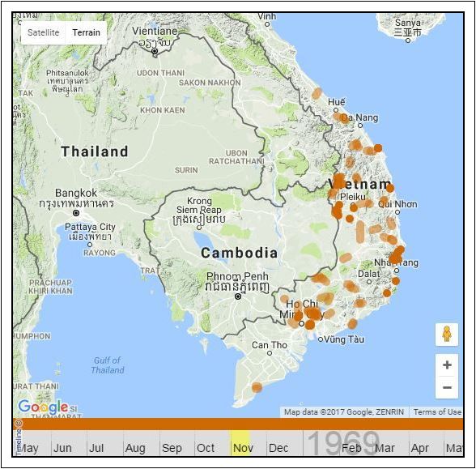
Task: Select Aug on the timeline
Action: pos(135,448)
